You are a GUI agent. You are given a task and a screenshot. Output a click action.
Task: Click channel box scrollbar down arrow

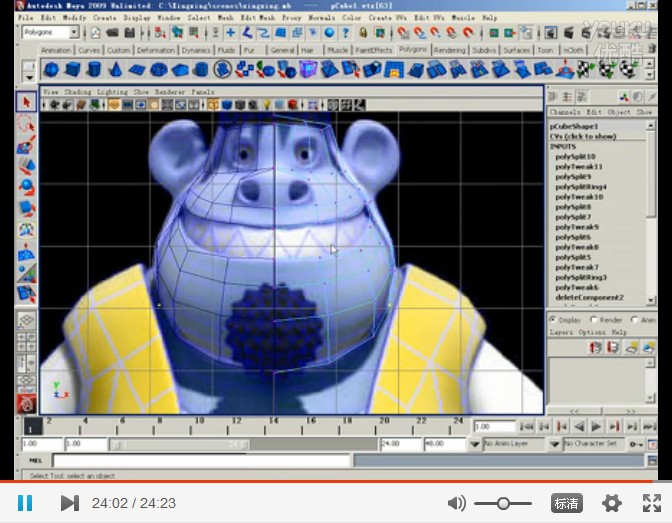[651, 301]
